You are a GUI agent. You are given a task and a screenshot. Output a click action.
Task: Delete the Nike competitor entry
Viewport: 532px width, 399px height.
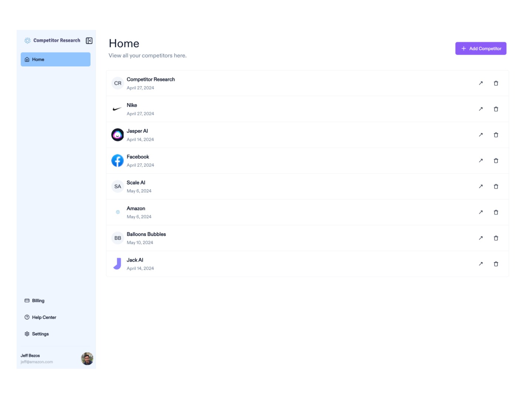click(496, 109)
